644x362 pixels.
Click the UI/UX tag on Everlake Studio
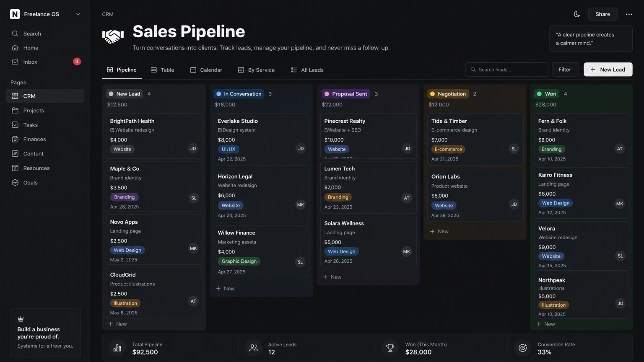[229, 149]
